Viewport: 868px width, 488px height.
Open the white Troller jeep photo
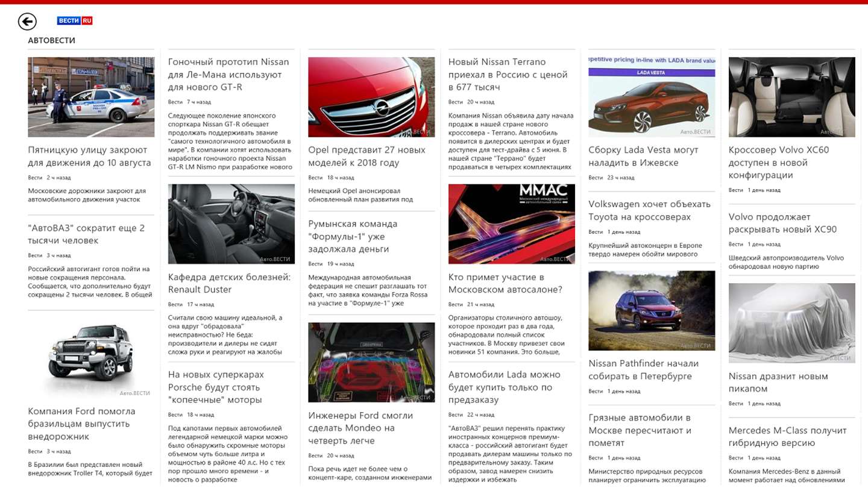tap(91, 358)
